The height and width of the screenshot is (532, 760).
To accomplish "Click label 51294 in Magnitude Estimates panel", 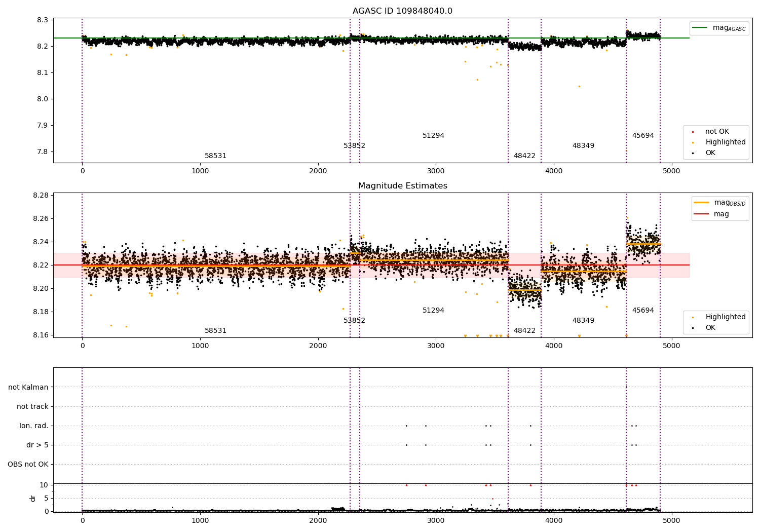I will [433, 311].
